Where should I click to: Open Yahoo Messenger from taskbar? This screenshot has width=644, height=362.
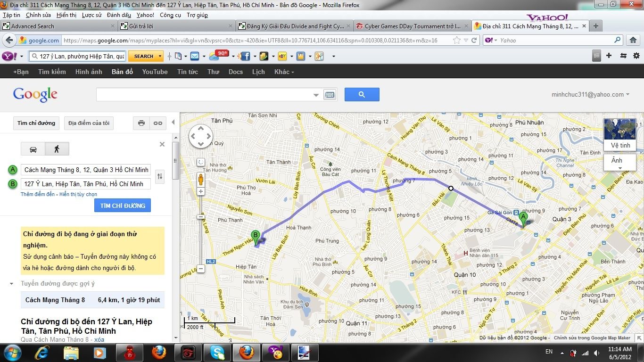point(275,352)
